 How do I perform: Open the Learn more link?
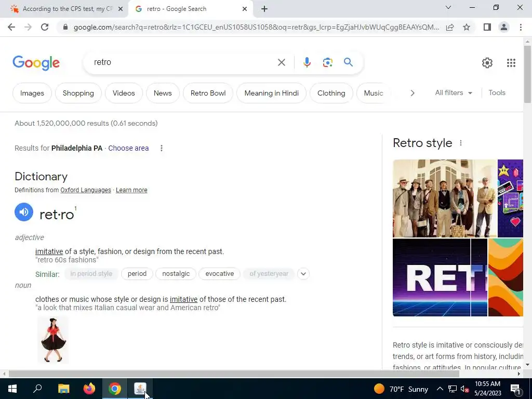(131, 190)
